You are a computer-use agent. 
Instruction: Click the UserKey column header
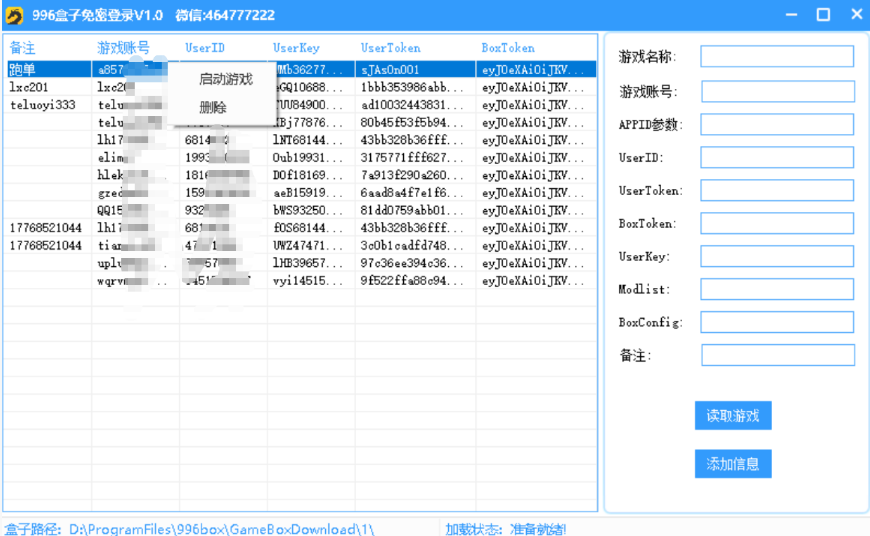point(296,48)
